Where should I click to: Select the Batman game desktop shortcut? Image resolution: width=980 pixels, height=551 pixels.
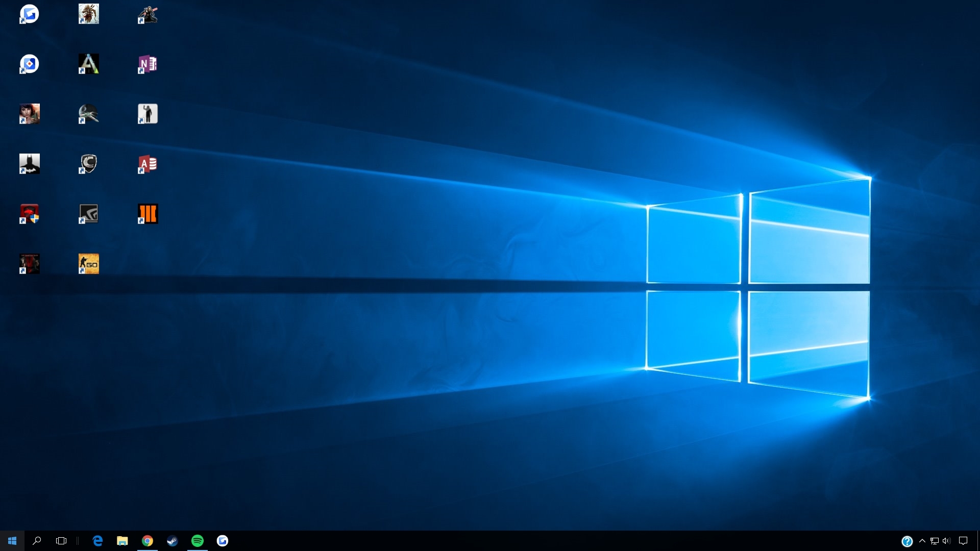(30, 164)
